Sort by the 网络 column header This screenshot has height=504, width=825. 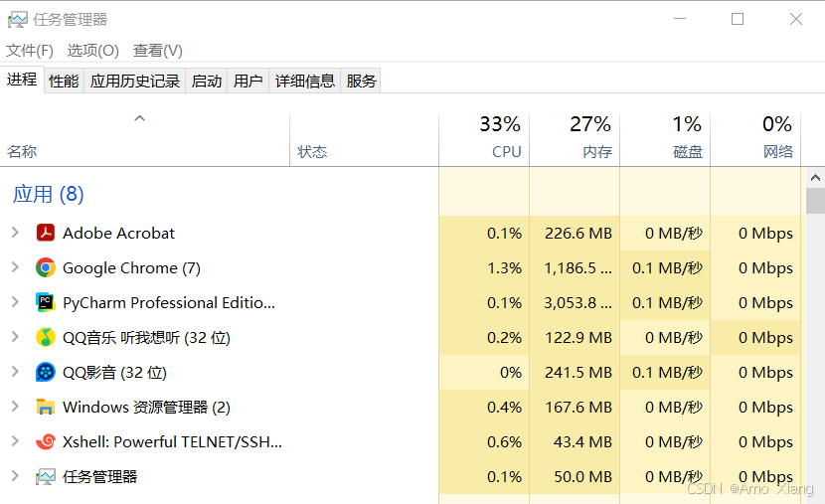click(x=755, y=140)
